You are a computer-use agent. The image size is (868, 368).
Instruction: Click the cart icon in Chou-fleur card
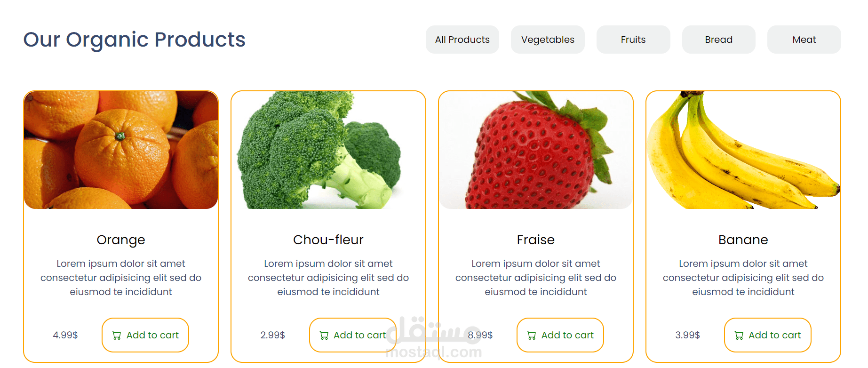point(324,336)
